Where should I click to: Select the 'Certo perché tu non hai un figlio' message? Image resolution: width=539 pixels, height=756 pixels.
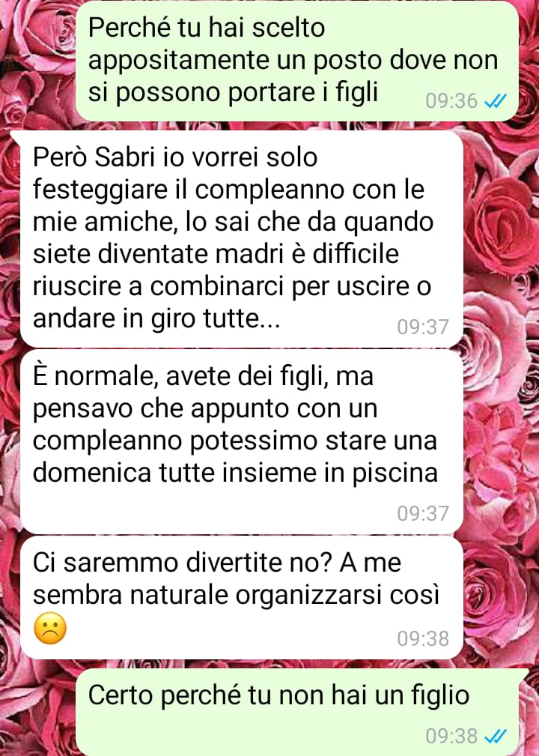(296, 713)
